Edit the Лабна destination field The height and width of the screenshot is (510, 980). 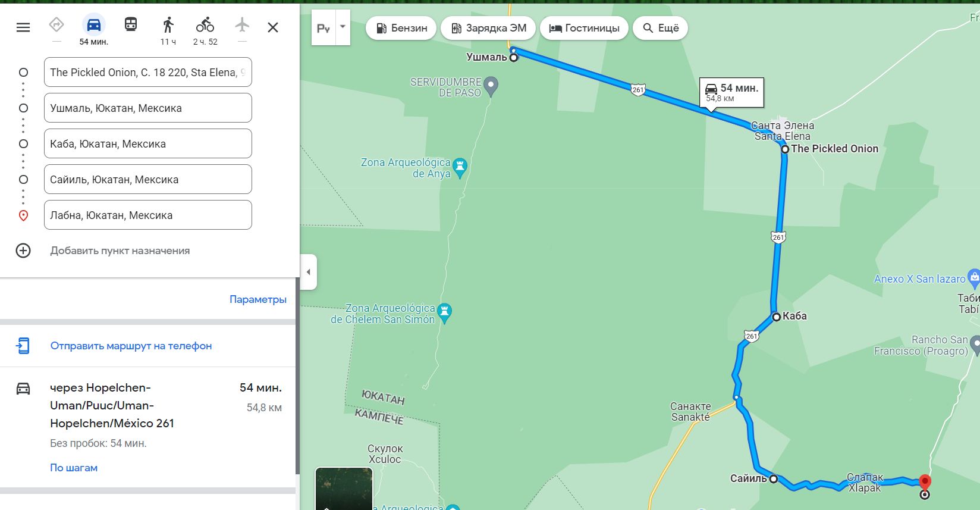tap(148, 215)
